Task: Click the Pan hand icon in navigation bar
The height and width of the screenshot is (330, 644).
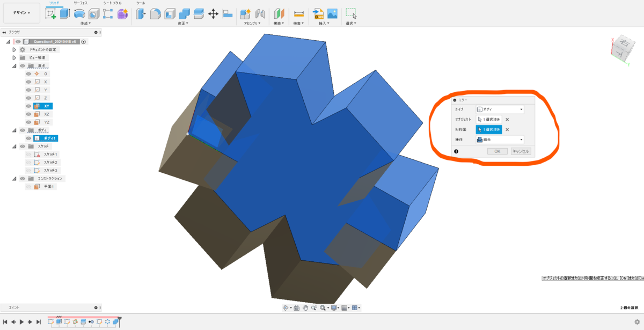Action: [305, 308]
